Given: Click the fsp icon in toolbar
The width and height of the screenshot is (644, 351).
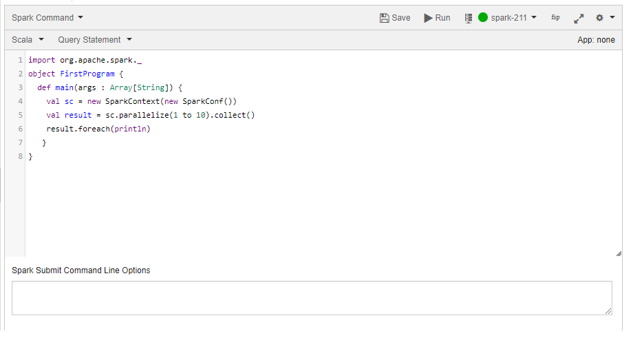Looking at the screenshot, I should tap(555, 17).
